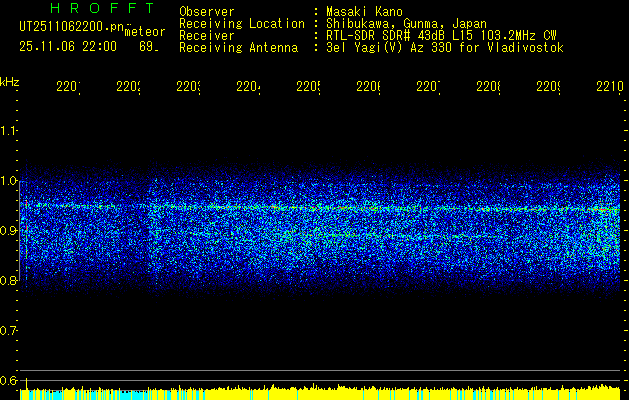Click the 3el Yagi antenna description
The height and width of the screenshot is (400, 629).
445,48
